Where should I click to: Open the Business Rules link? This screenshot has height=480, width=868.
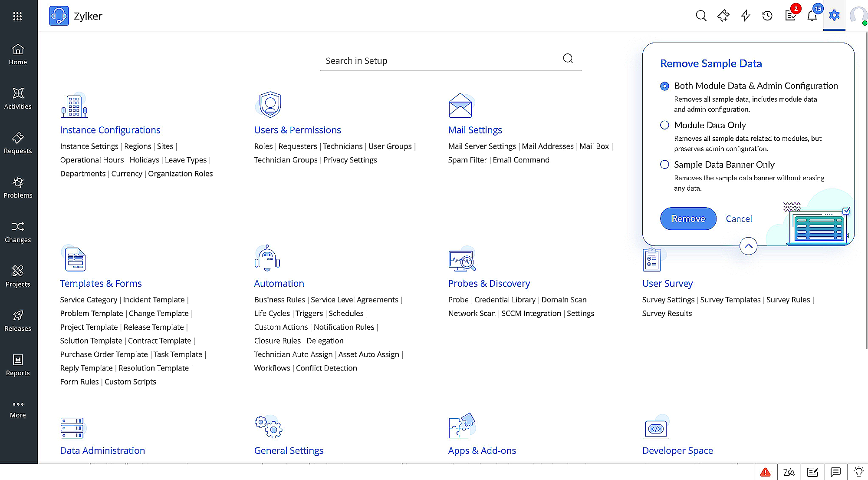pos(279,300)
